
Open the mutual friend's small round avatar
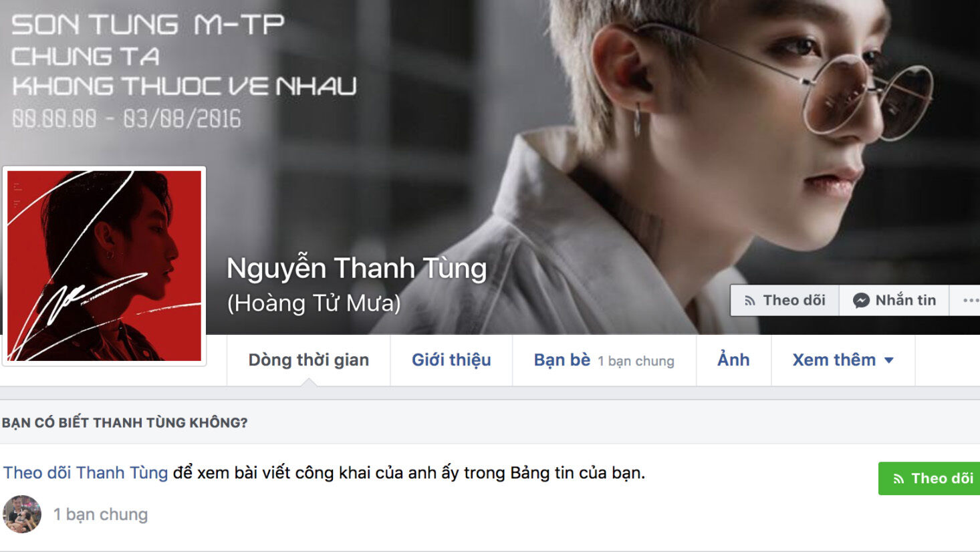[x=22, y=514]
